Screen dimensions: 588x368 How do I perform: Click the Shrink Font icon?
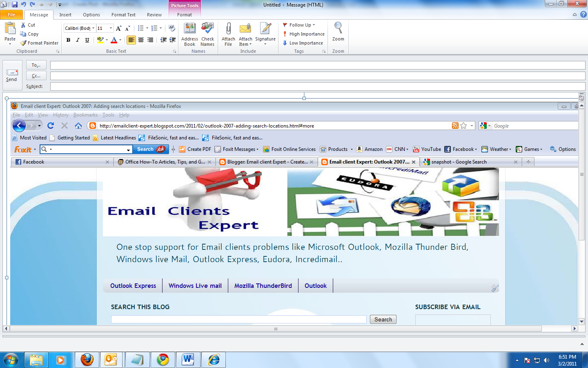pos(127,28)
